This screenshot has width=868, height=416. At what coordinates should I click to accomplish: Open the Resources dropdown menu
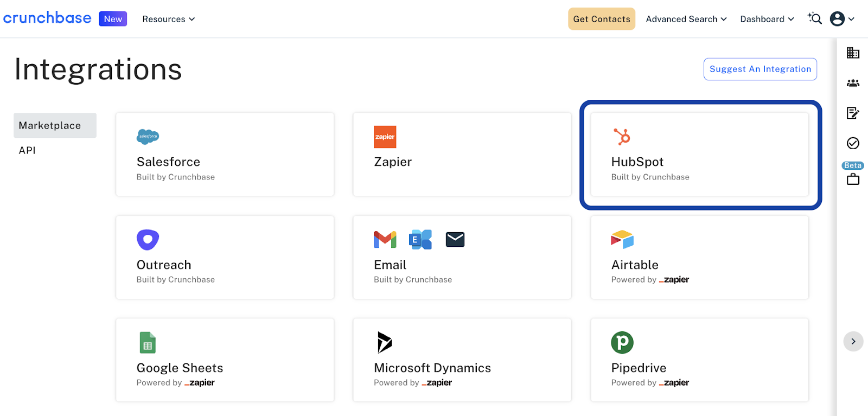point(169,19)
